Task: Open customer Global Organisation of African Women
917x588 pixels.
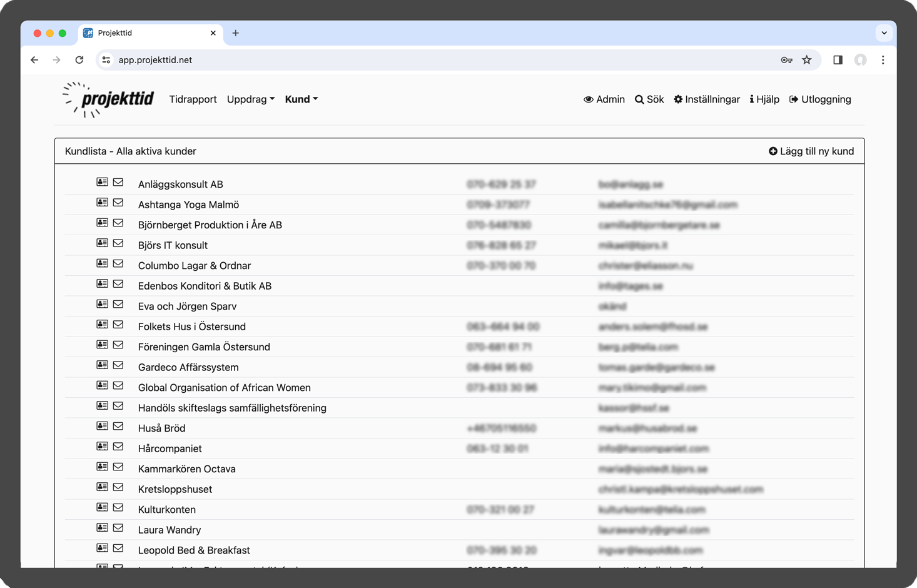Action: click(x=224, y=388)
